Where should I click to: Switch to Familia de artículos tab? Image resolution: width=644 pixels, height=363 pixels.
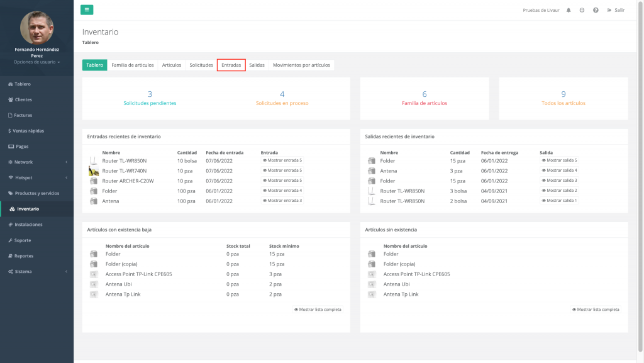click(x=133, y=65)
